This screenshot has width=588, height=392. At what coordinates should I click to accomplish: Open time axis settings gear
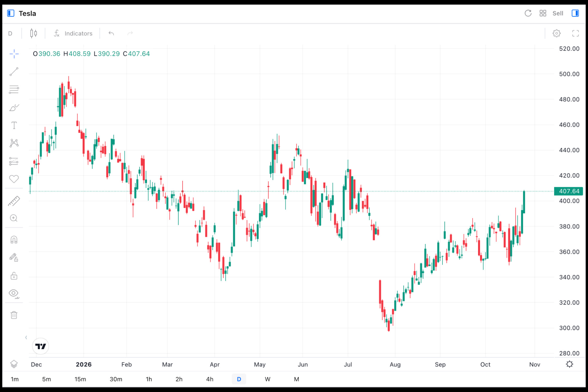tap(570, 364)
